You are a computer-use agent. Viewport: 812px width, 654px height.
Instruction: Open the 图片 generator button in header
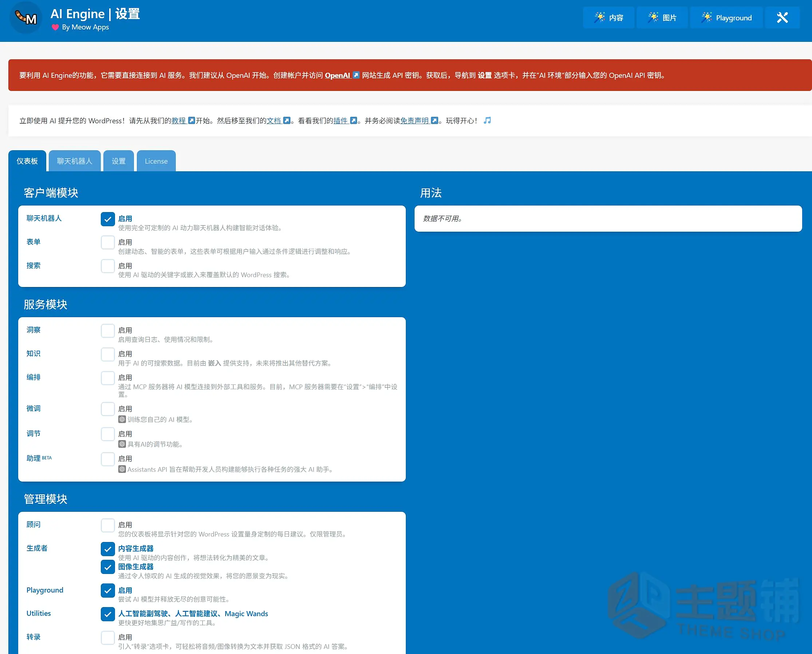tap(662, 18)
